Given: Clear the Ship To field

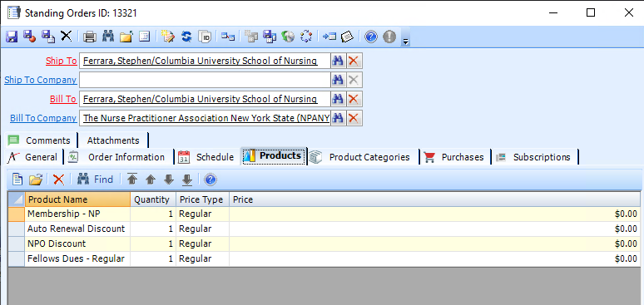Looking at the screenshot, I should [x=354, y=61].
